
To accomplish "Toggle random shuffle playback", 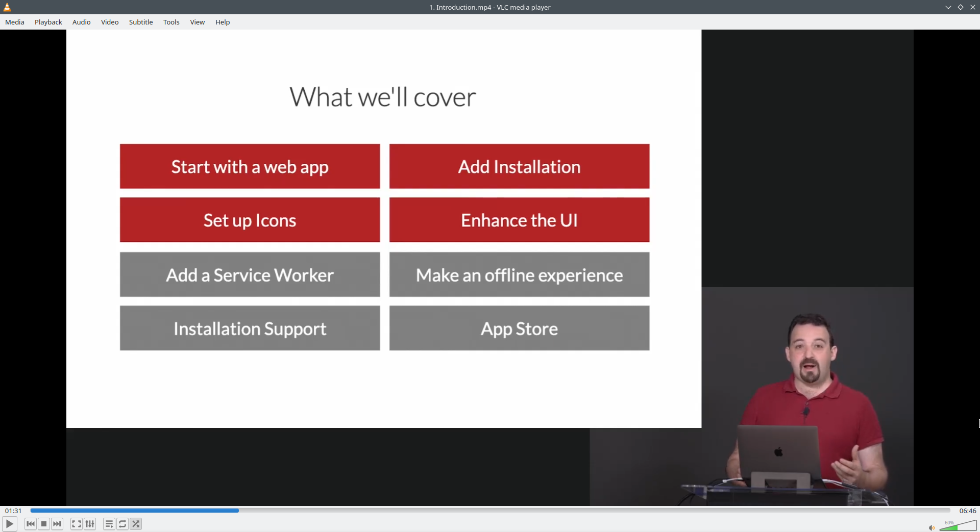I will 136,524.
